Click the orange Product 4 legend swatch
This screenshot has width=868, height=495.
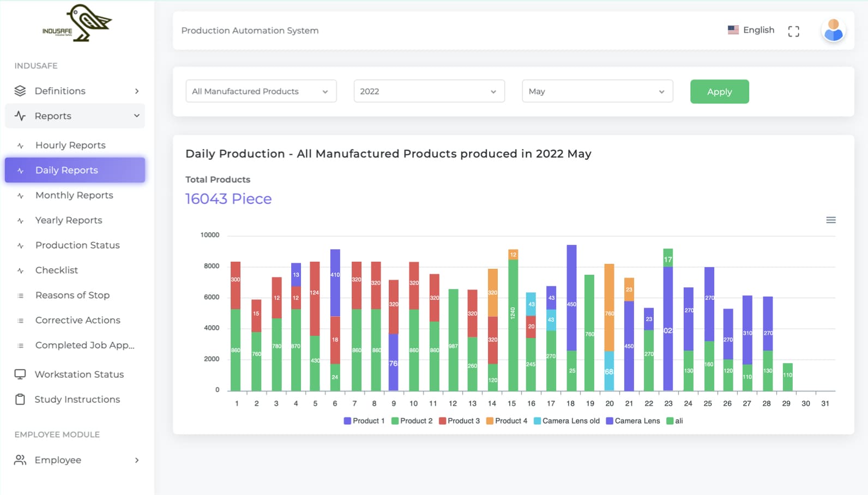[490, 421]
